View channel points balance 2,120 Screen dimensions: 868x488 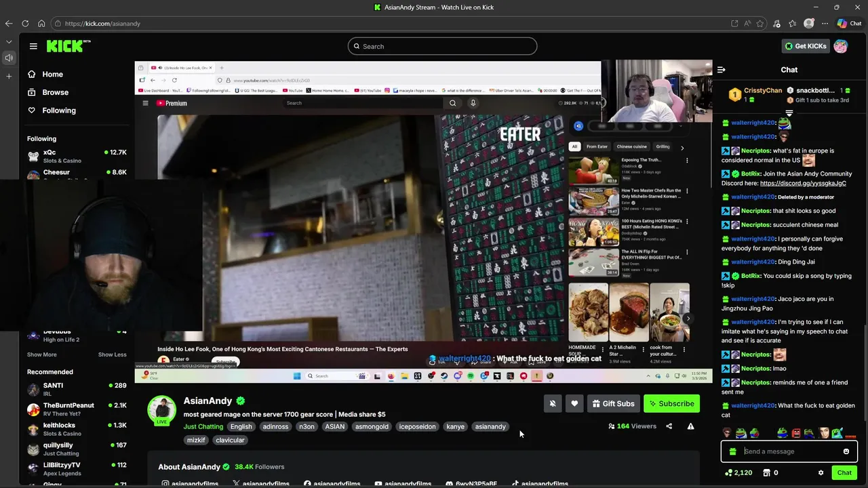pyautogui.click(x=738, y=473)
